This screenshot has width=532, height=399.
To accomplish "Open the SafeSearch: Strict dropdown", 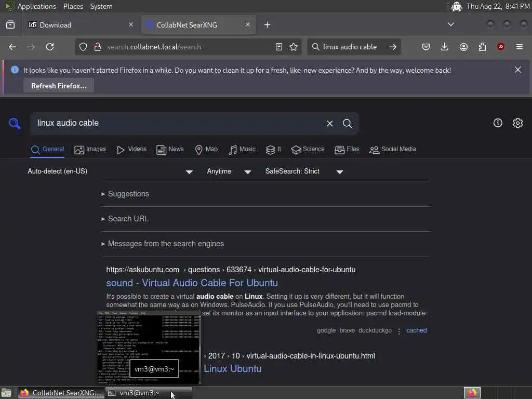I will [304, 171].
